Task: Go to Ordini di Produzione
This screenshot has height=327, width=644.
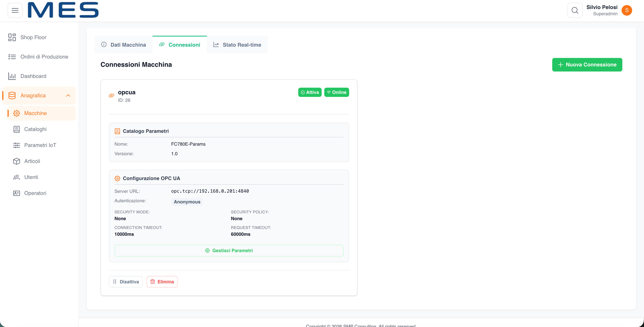Action: (39, 57)
